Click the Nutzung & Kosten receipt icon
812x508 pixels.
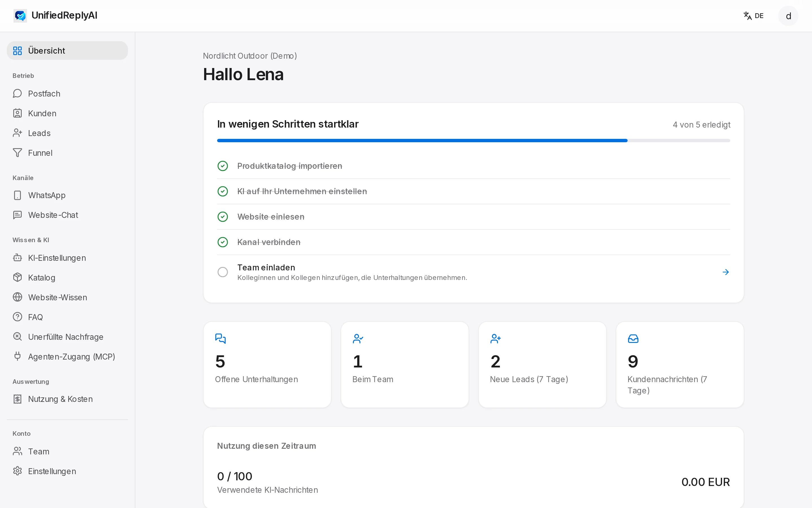(17, 399)
